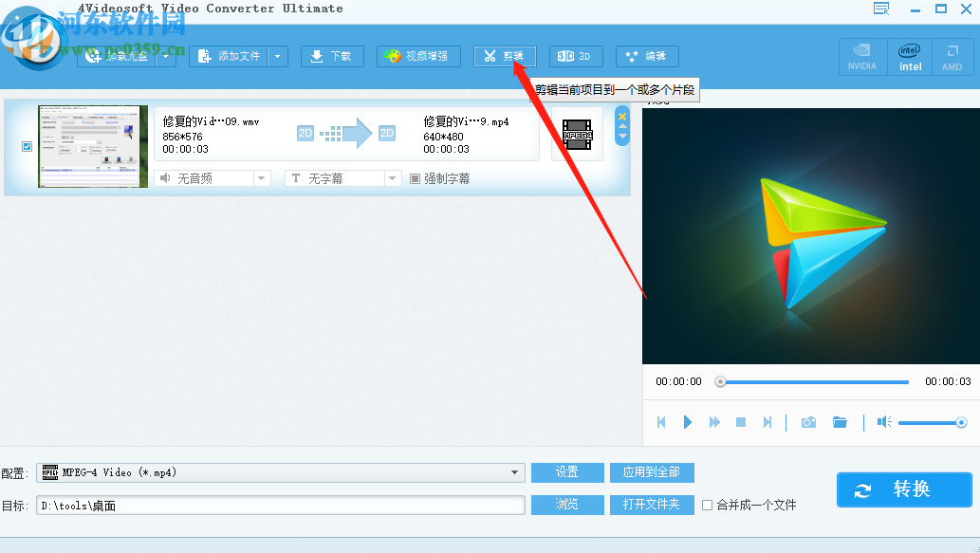Expand the Load Disc dropdown arrow

click(166, 56)
